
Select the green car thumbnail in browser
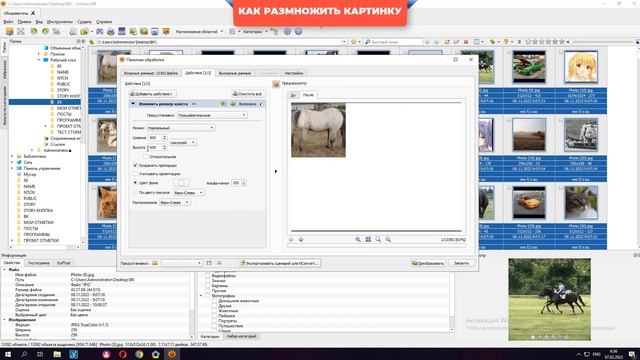click(x=529, y=67)
